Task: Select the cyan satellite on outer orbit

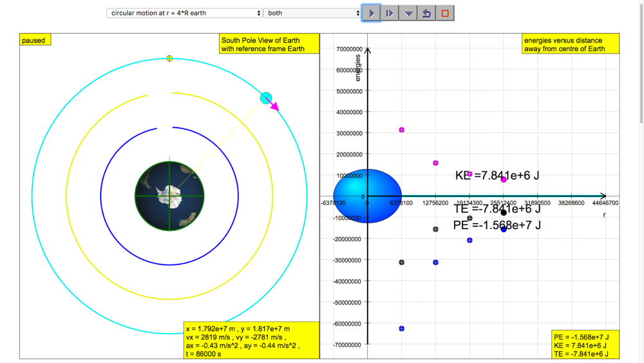Action: 266,98
